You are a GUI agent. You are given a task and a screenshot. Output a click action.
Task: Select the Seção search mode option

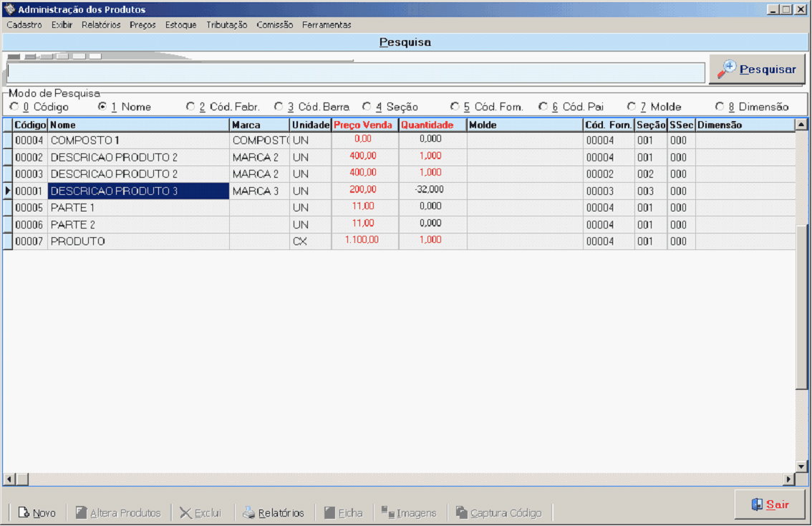367,107
